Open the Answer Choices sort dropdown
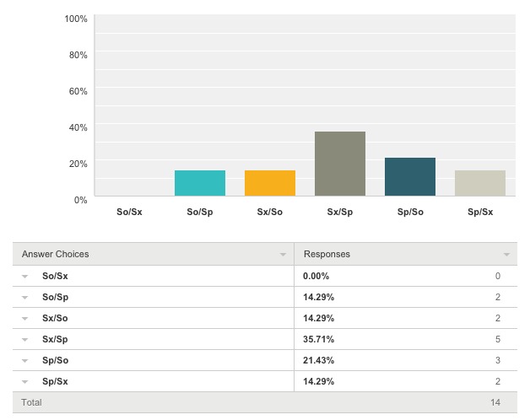 click(283, 255)
